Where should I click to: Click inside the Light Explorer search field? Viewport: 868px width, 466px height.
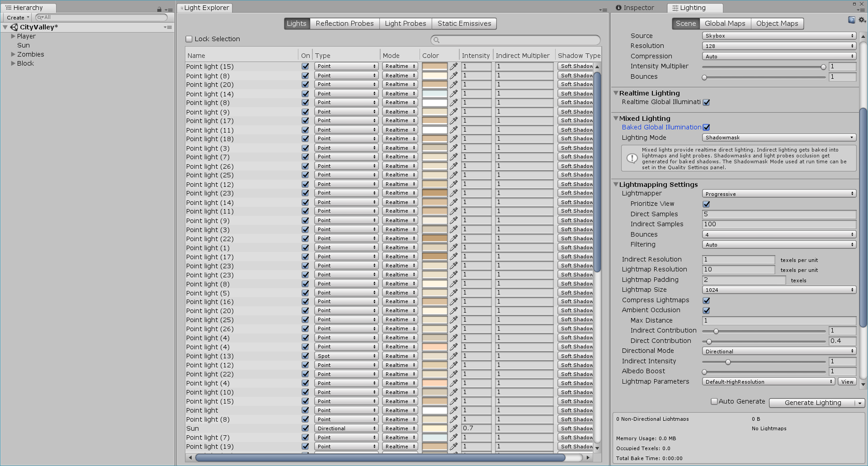click(515, 40)
